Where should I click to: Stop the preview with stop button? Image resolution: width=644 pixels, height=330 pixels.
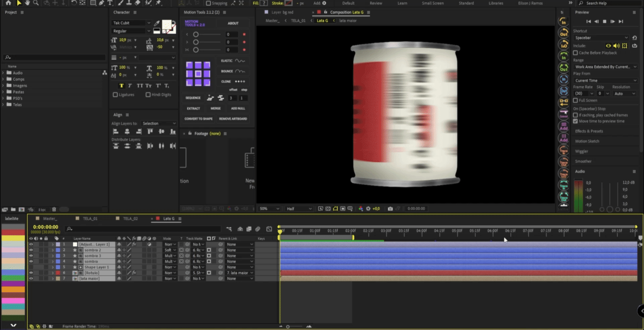click(x=605, y=22)
